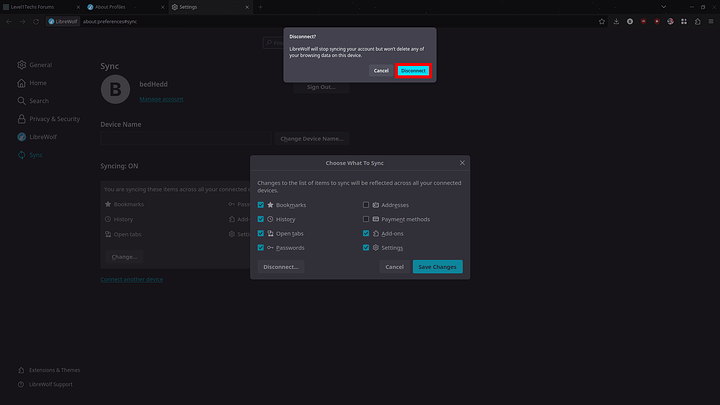
Task: Uncheck the Add-ons sync checkbox
Action: (x=366, y=233)
